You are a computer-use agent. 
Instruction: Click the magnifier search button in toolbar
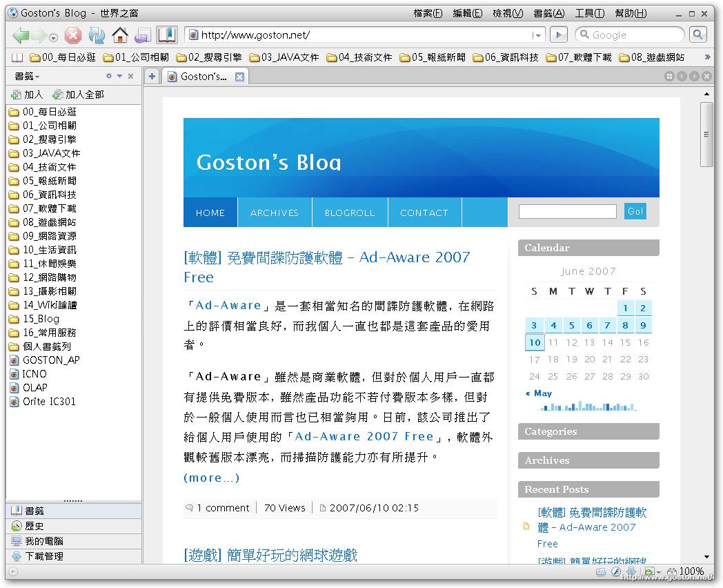click(698, 35)
